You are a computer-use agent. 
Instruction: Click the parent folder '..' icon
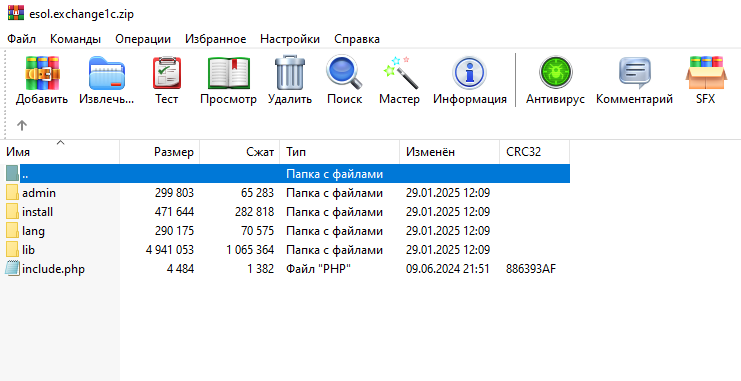[12, 173]
